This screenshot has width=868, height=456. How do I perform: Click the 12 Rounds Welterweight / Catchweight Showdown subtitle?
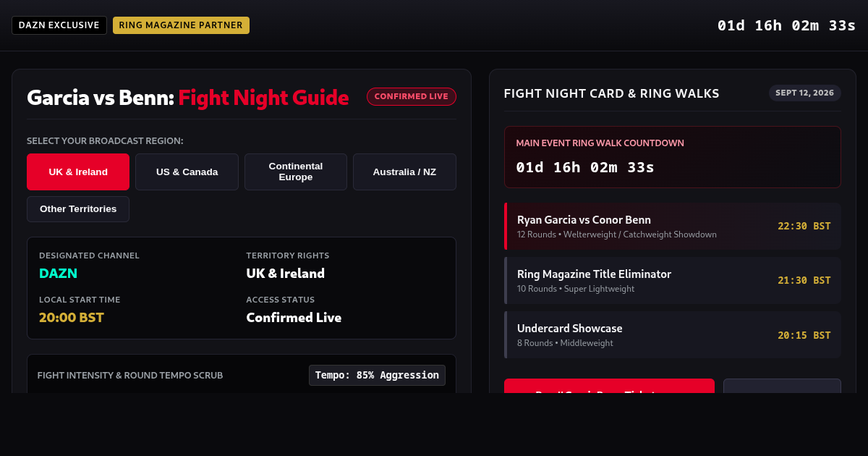click(x=617, y=235)
